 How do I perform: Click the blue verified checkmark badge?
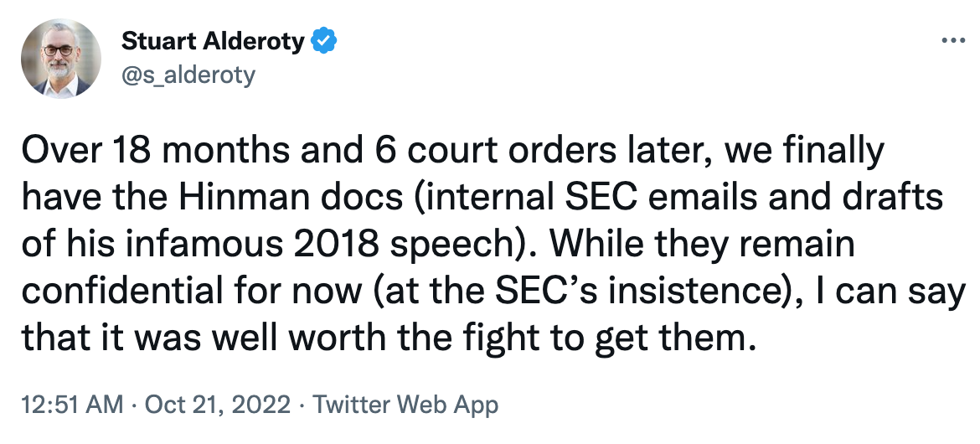click(323, 41)
